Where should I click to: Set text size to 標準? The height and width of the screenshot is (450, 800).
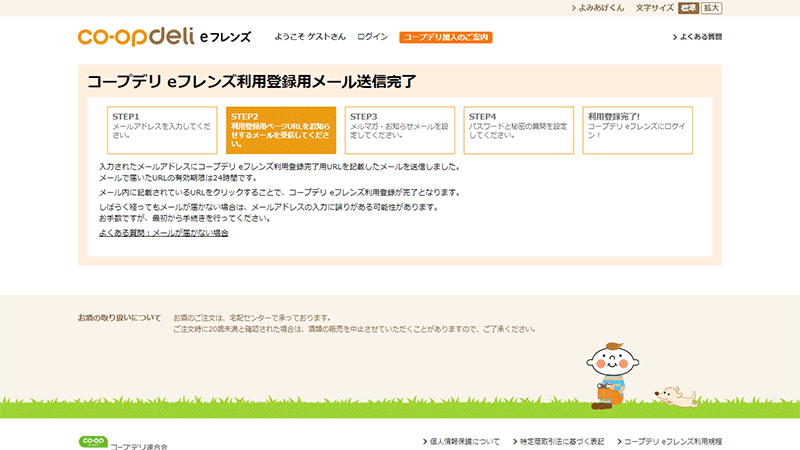coord(688,8)
